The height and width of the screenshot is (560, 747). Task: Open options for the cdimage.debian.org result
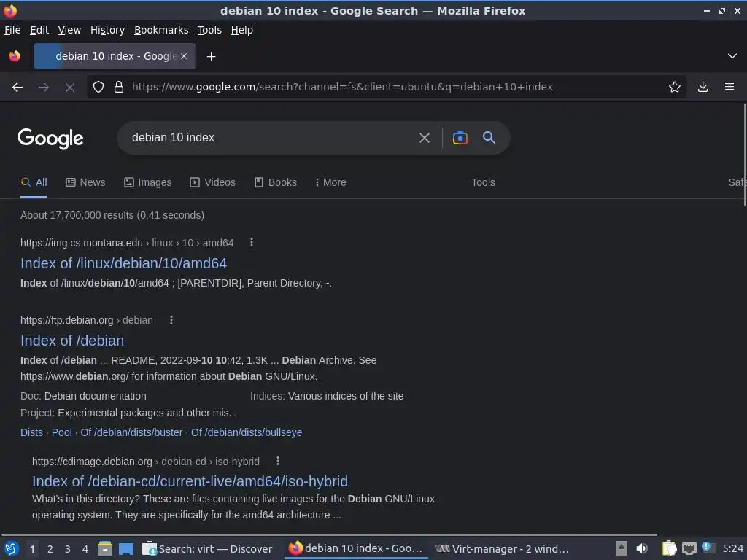278,461
